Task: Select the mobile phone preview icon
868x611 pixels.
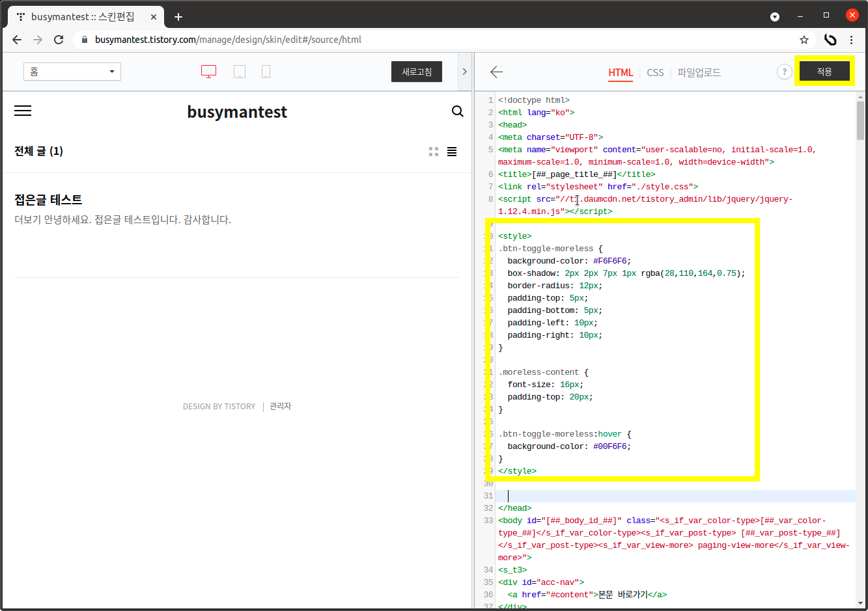Action: (x=266, y=72)
